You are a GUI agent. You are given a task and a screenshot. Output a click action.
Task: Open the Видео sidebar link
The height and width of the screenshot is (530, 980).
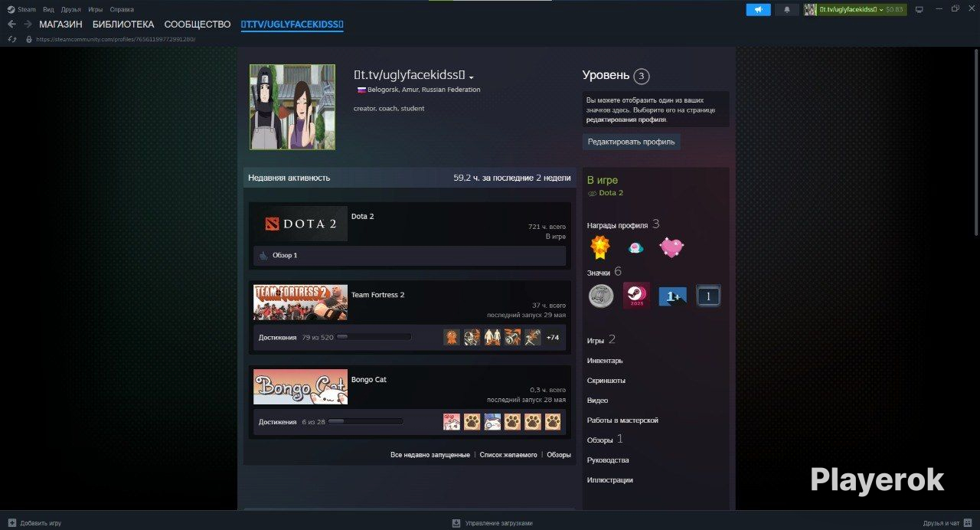tap(597, 401)
